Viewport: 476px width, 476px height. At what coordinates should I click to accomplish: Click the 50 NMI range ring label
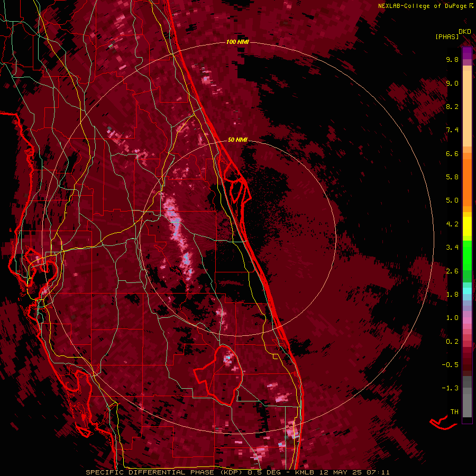(237, 140)
